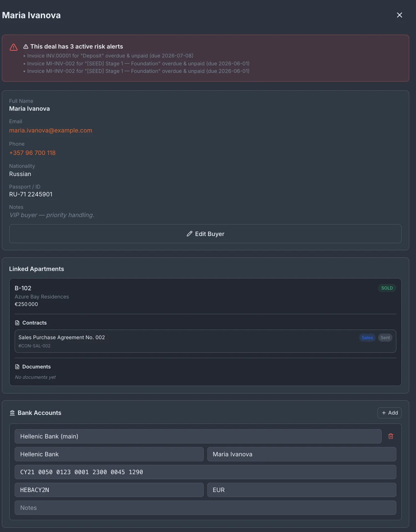Call phone number +357 96 700 118
The width and height of the screenshot is (416, 532).
point(33,153)
